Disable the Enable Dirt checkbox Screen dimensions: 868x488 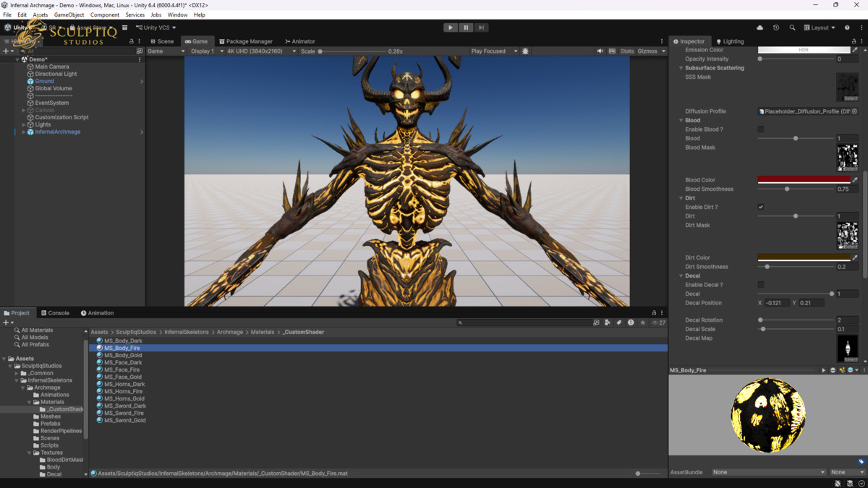[x=760, y=207]
